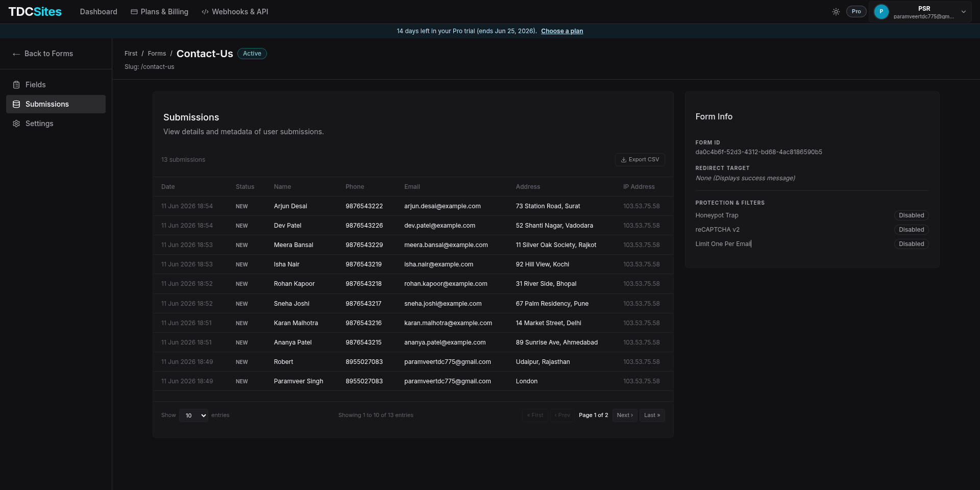Click the Email column header
The image size is (980, 490).
(x=412, y=187)
